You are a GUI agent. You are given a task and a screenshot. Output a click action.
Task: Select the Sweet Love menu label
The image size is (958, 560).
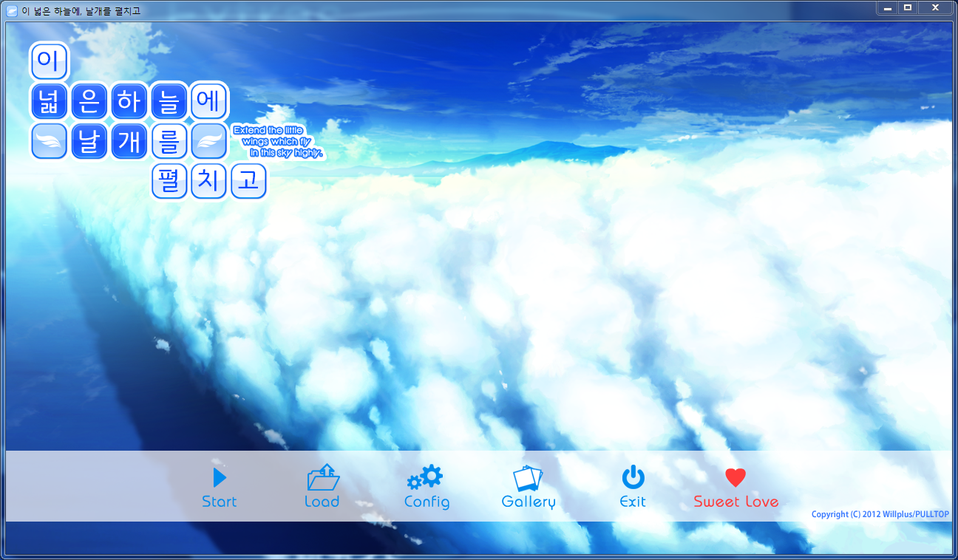point(736,502)
